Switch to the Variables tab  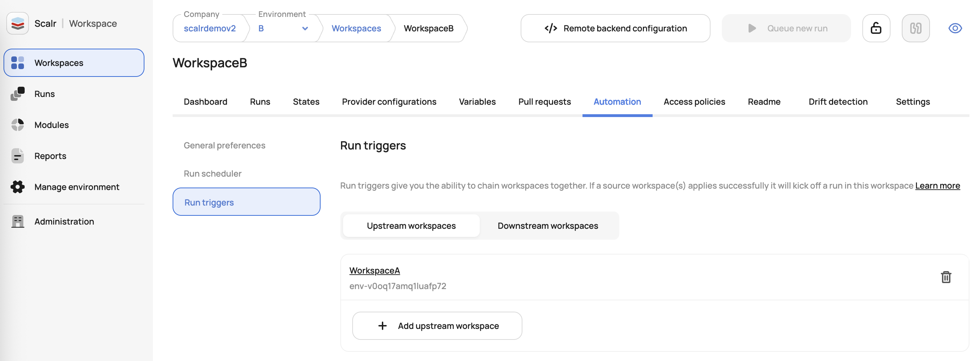pos(477,102)
